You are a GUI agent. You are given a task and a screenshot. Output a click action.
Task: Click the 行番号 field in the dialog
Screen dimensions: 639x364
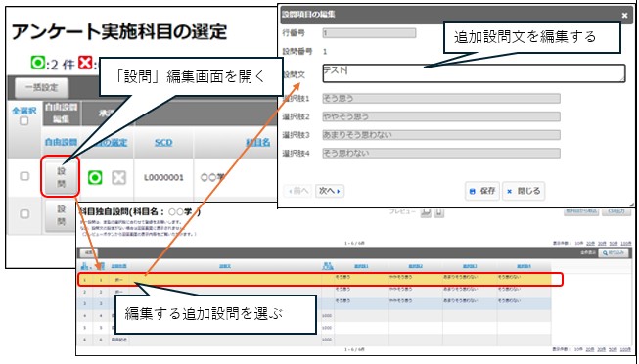pyautogui.click(x=369, y=33)
